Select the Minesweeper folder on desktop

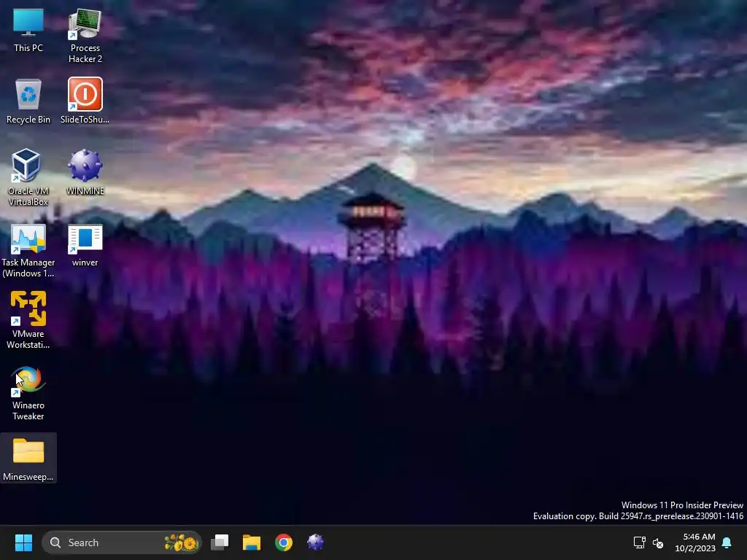coord(28,458)
